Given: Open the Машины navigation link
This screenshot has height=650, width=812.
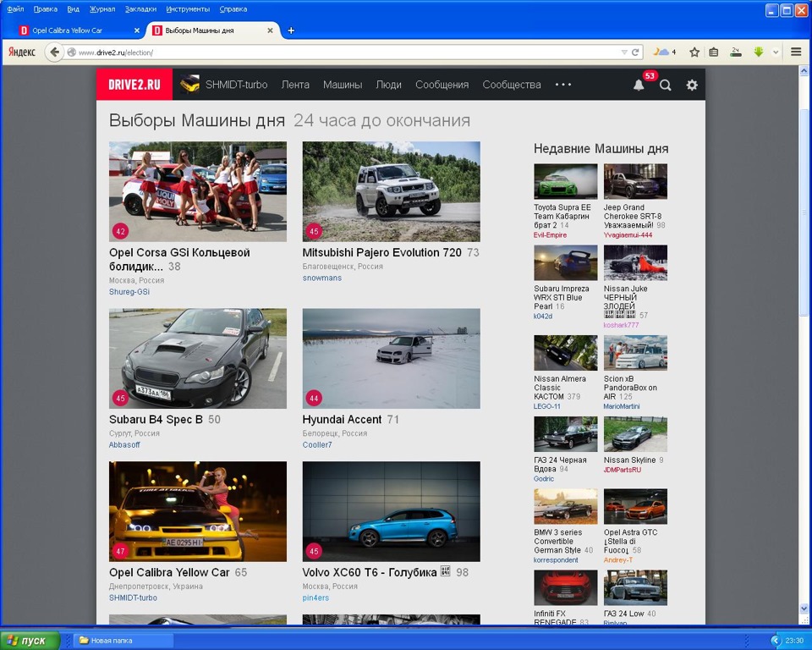Looking at the screenshot, I should [343, 85].
